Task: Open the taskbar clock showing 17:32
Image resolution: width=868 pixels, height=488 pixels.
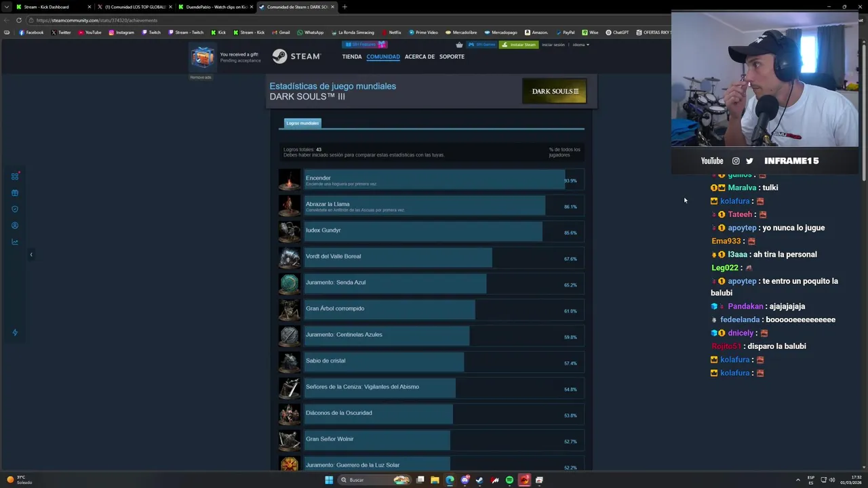Action: click(x=852, y=480)
